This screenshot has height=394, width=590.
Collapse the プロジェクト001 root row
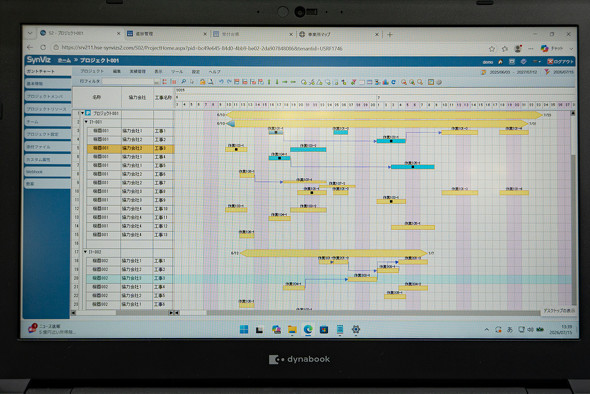click(x=82, y=113)
